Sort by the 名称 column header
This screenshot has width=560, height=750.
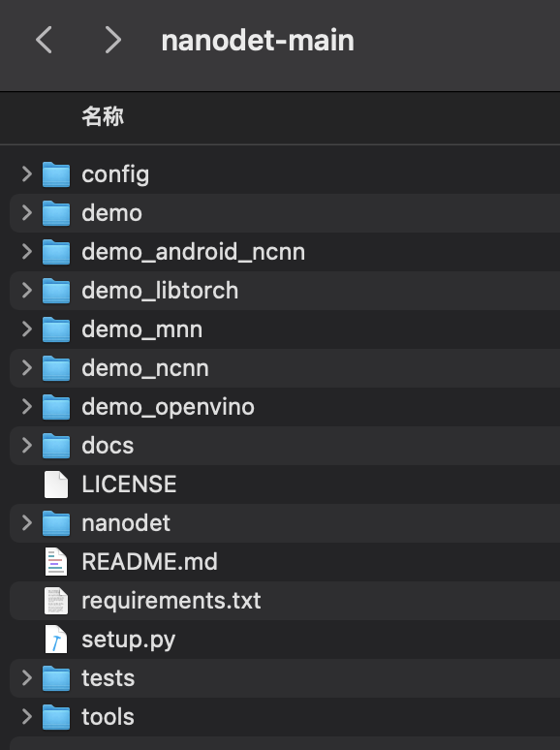103,116
